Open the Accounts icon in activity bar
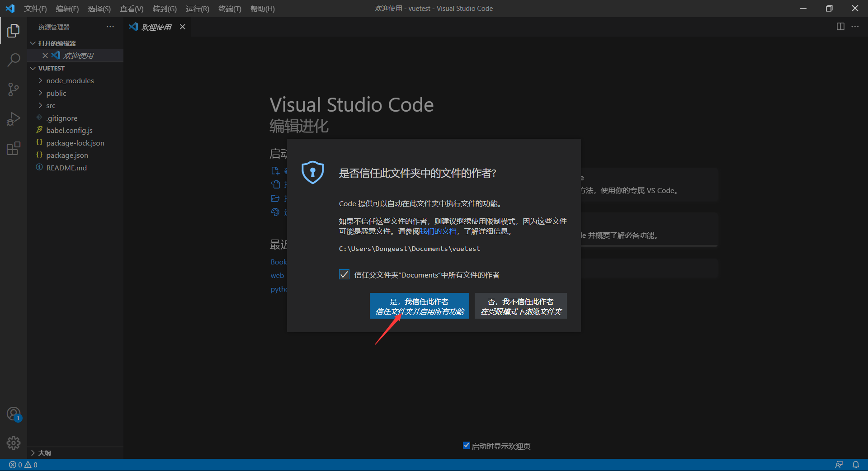 click(14, 414)
